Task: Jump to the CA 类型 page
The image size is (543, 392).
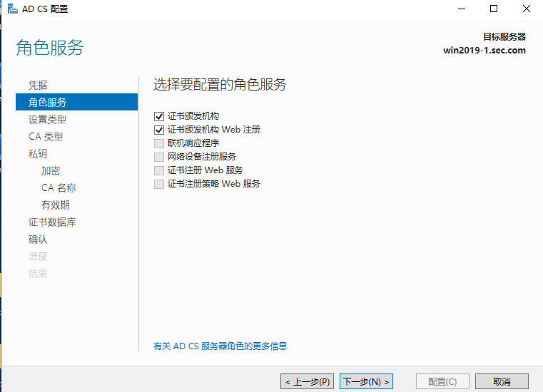Action: pos(46,136)
